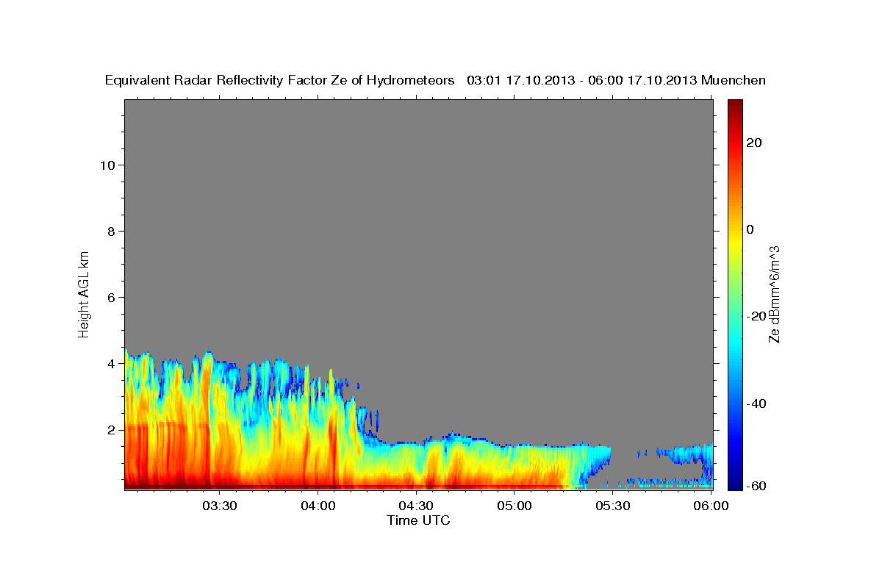Click the height tick label 6
Image resolution: width=882 pixels, height=588 pixels.
tap(111, 297)
